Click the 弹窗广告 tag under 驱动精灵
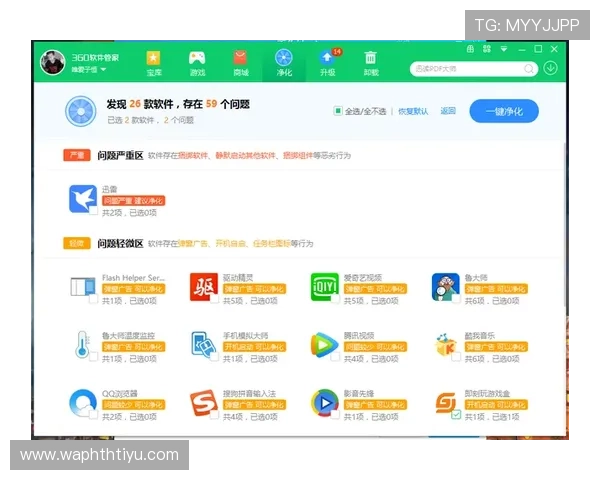 point(254,289)
